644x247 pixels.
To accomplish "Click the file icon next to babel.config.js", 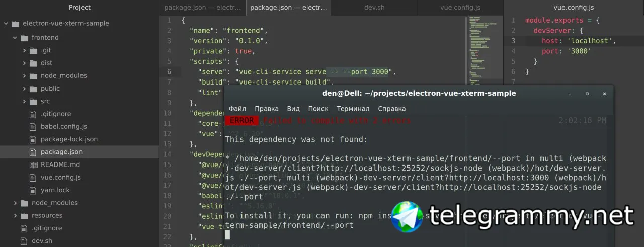I will [x=34, y=126].
